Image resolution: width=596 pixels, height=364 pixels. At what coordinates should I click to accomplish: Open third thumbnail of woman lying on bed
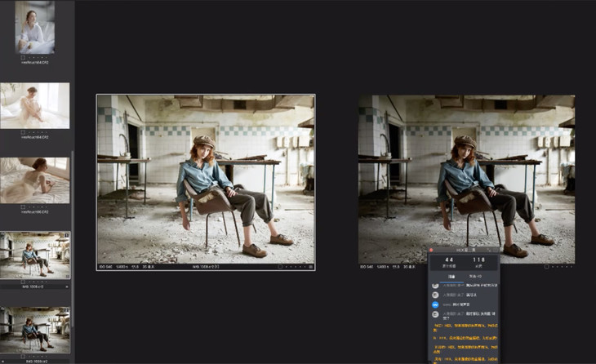(x=34, y=180)
